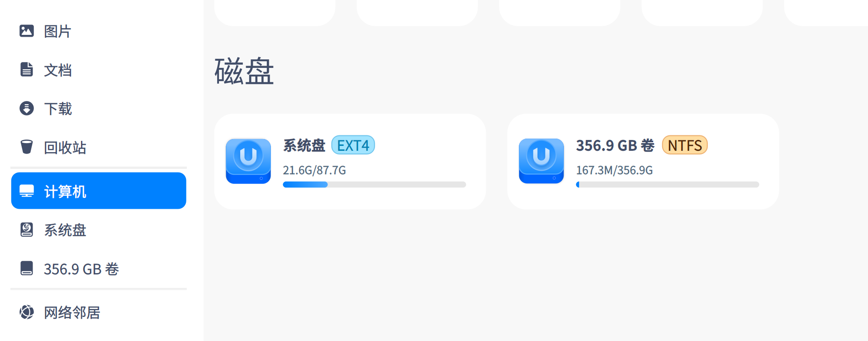Open the 网络邻居 network icon
The height and width of the screenshot is (341, 868).
tap(27, 312)
